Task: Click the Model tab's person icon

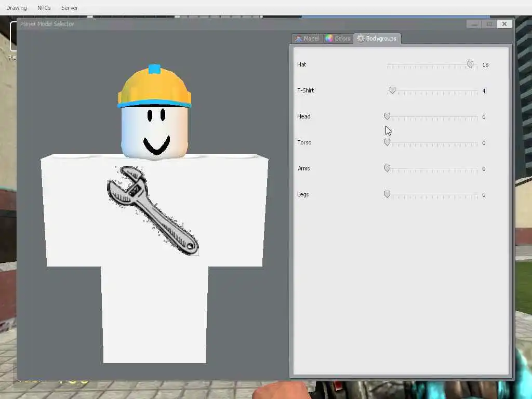Action: 299,38
